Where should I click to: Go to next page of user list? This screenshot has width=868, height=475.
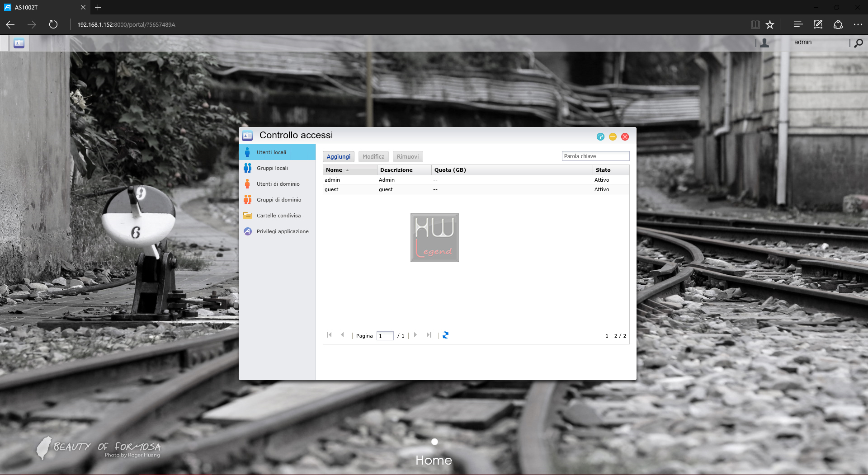pos(415,335)
